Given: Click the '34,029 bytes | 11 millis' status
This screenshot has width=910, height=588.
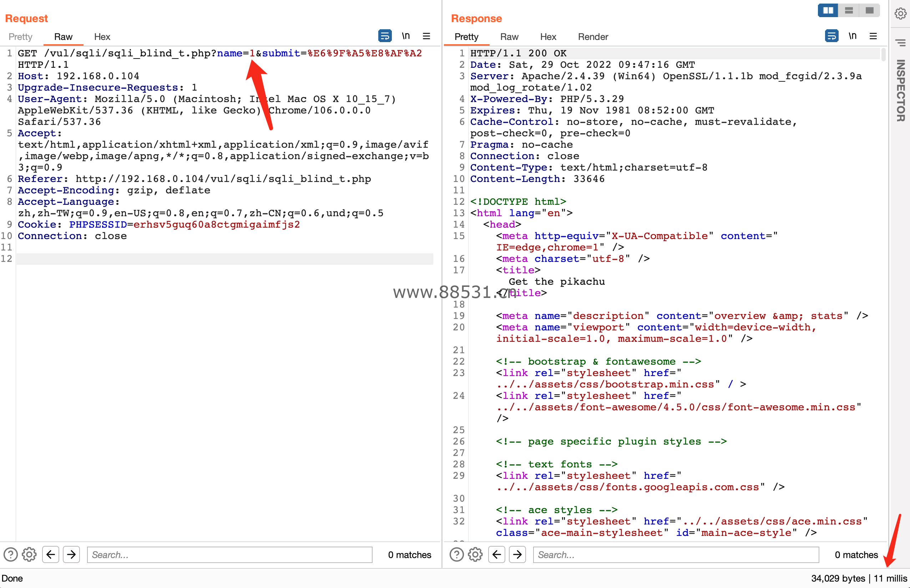Looking at the screenshot, I should click(x=859, y=578).
